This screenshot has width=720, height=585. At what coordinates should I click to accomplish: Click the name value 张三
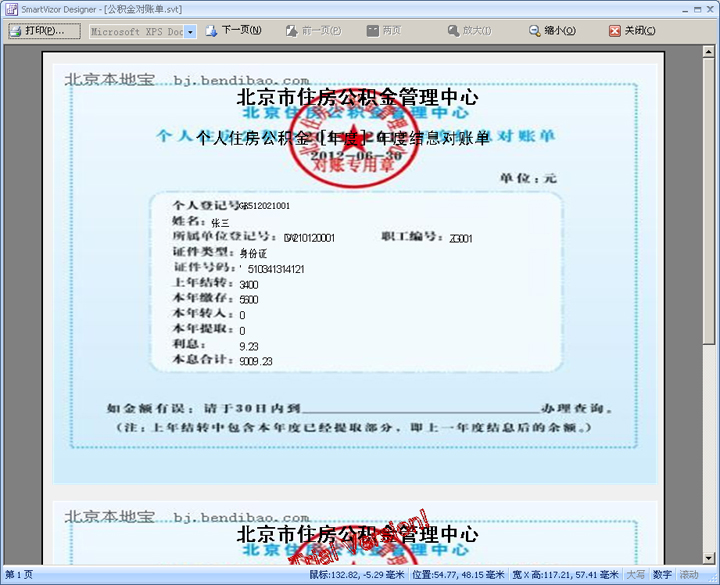click(220, 223)
